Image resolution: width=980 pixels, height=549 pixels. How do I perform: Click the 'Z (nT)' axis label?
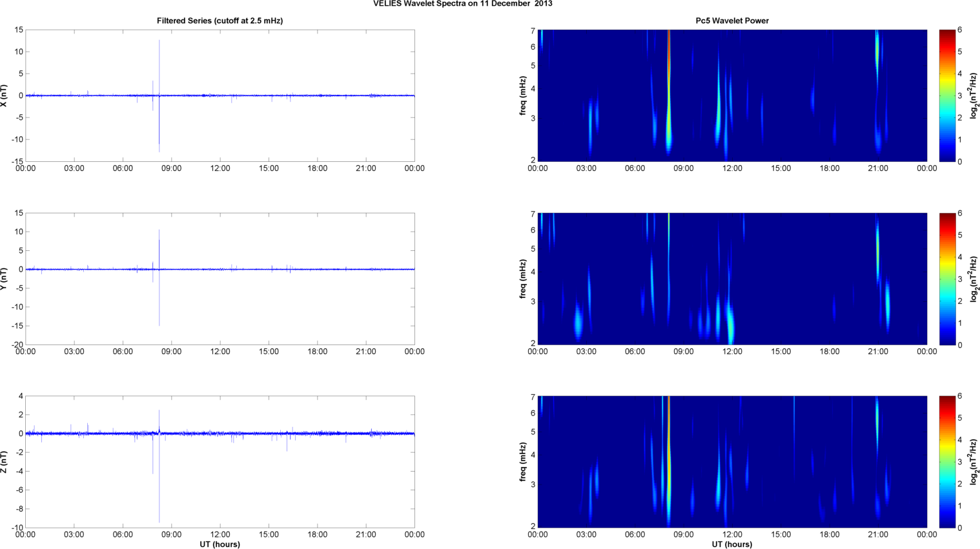pyautogui.click(x=5, y=462)
